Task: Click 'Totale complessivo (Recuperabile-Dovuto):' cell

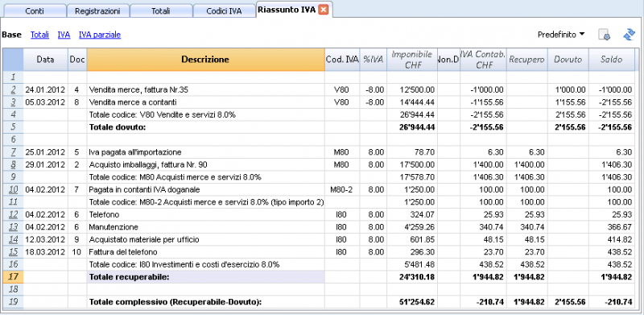Action: pos(205,302)
